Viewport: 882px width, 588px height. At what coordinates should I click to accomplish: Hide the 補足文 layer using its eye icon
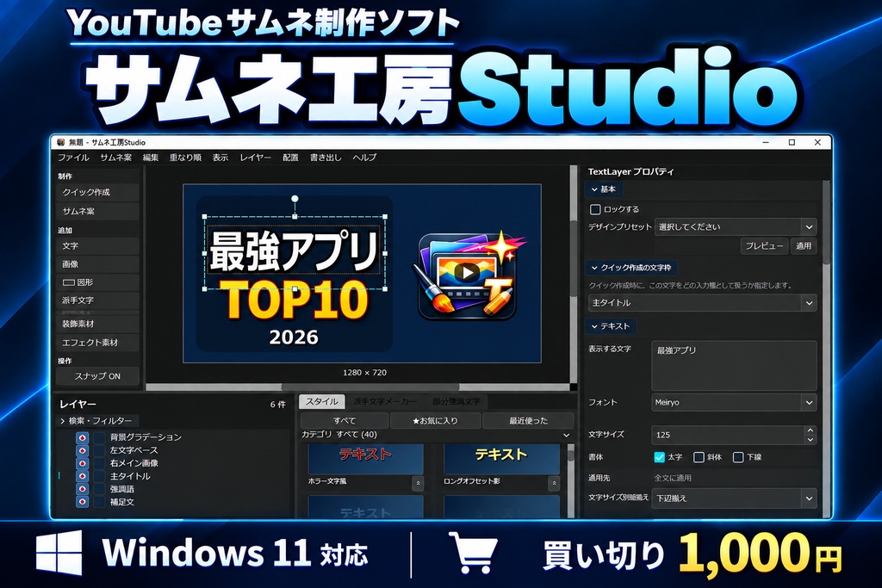point(82,502)
